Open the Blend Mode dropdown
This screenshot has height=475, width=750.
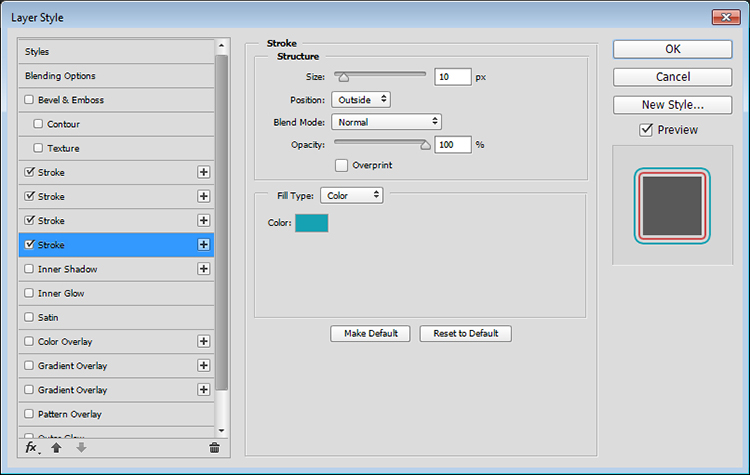tap(386, 122)
